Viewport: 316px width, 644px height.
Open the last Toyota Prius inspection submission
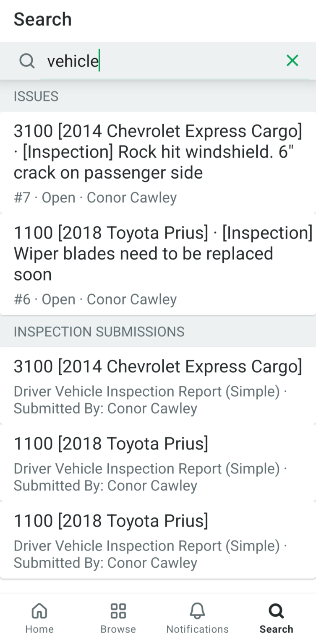click(158, 540)
